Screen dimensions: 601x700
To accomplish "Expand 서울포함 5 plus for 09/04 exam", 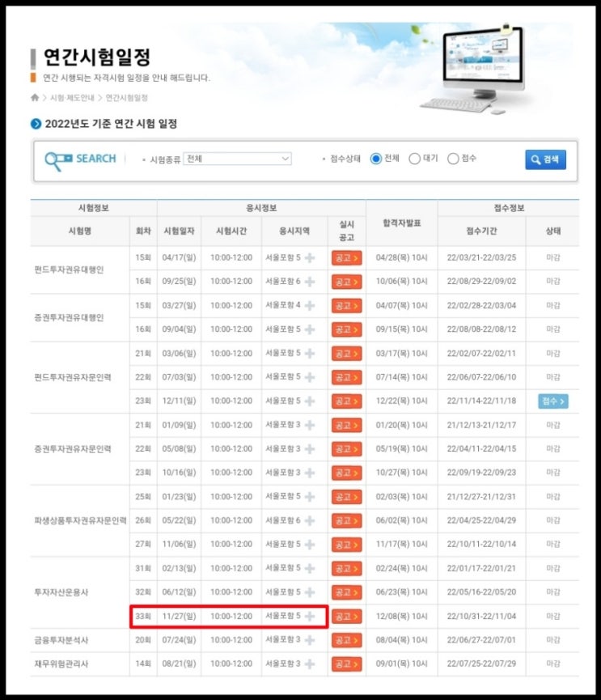I will [310, 329].
